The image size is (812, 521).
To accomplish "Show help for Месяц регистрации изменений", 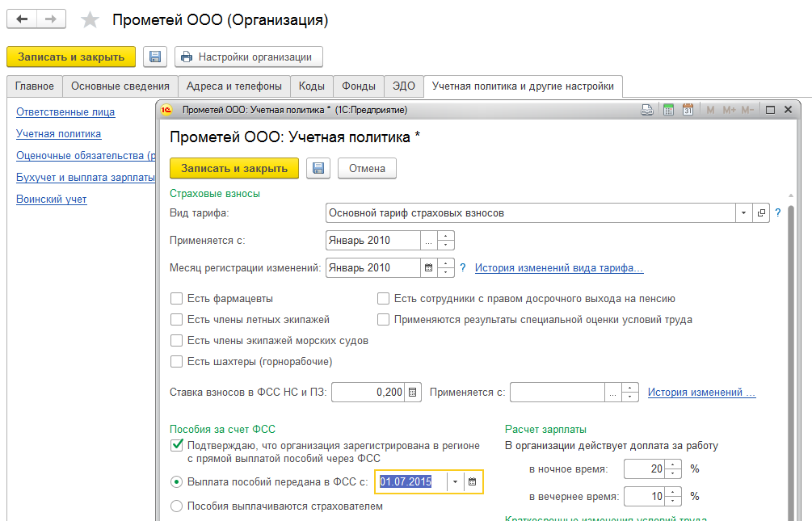I will (462, 267).
